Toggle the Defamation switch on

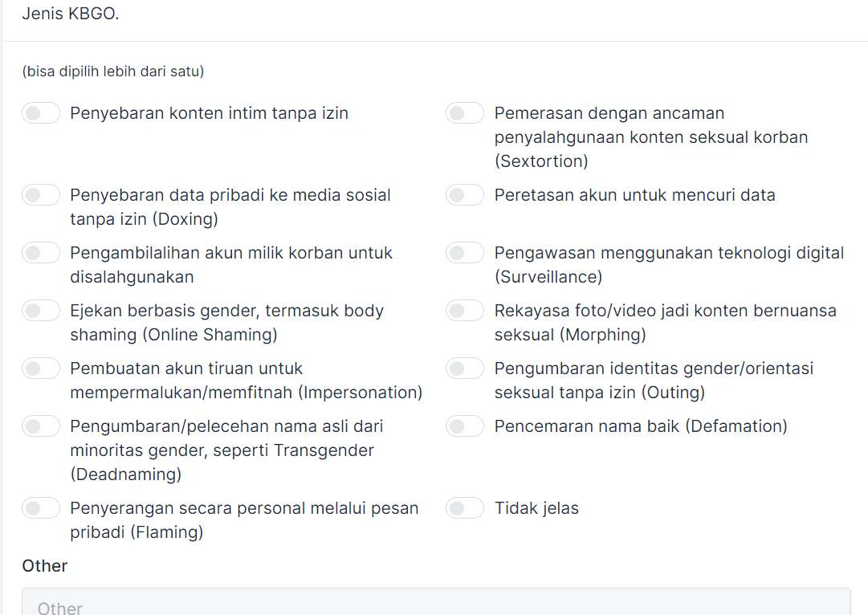[x=465, y=426]
